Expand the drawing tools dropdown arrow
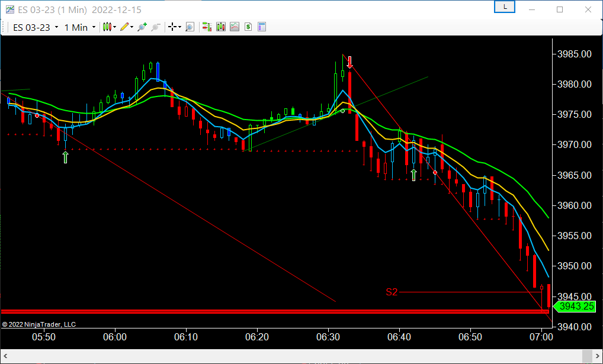This screenshot has width=603, height=364. (x=132, y=27)
